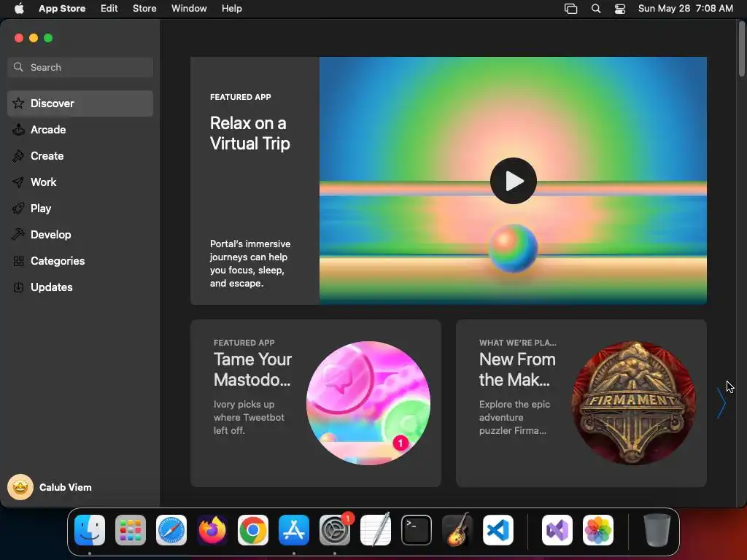Open the Categories grid icon
747x560 pixels.
click(18, 261)
